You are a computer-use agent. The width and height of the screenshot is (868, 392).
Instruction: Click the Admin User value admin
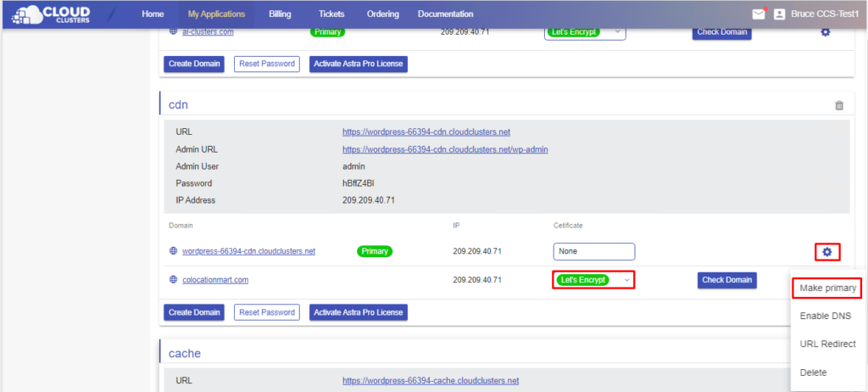pyautogui.click(x=353, y=166)
